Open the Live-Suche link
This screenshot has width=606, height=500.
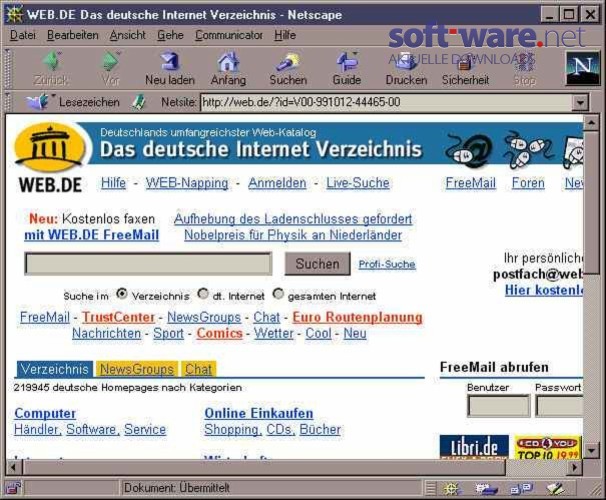click(357, 183)
